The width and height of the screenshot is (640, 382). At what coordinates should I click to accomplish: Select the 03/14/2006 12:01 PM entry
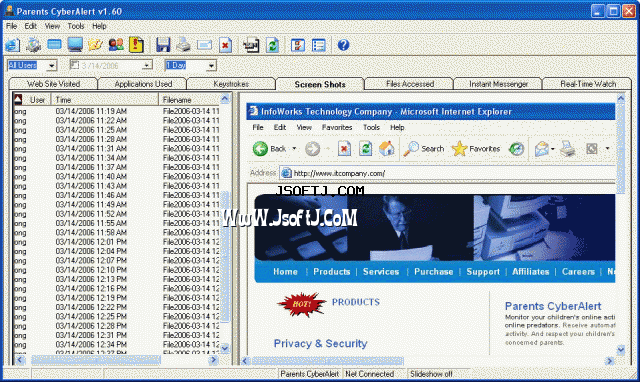click(x=116, y=242)
